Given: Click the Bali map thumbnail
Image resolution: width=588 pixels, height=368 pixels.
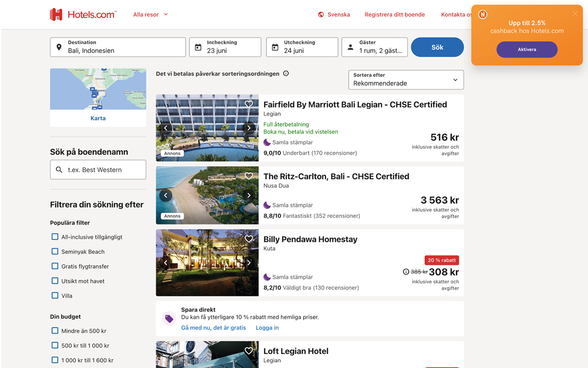Looking at the screenshot, I should pos(98,89).
